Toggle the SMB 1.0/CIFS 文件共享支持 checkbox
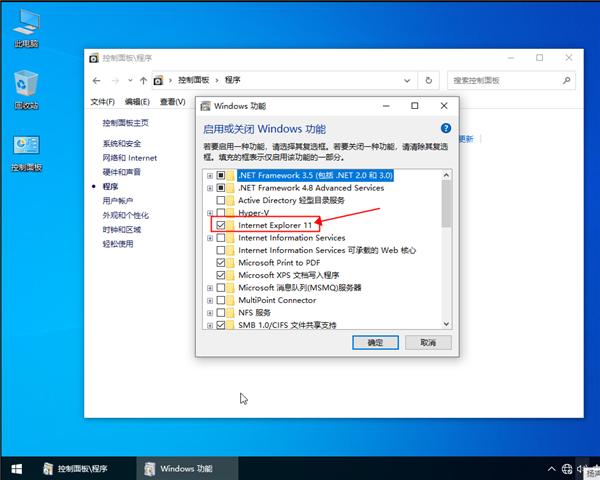Screen dimensions: 600x480 [221, 325]
